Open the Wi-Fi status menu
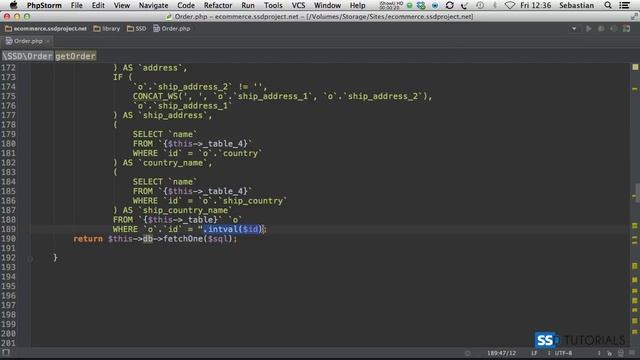Image resolution: width=640 pixels, height=360 pixels. [510, 5]
